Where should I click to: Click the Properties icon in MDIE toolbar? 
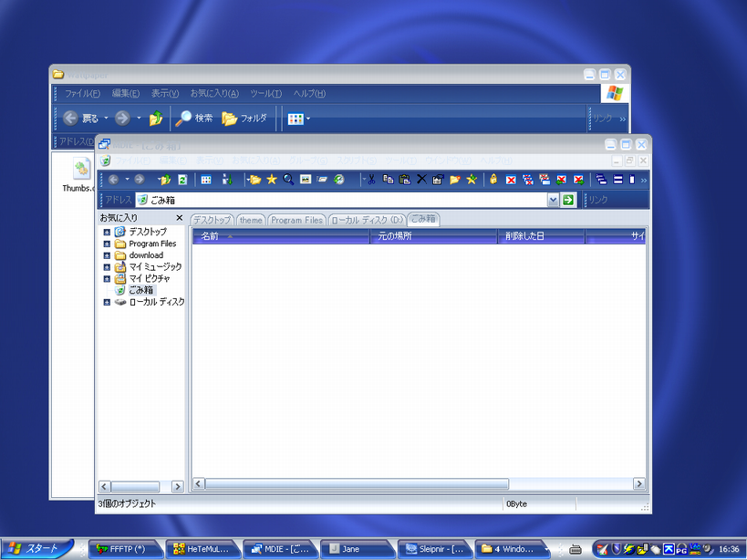(x=438, y=180)
